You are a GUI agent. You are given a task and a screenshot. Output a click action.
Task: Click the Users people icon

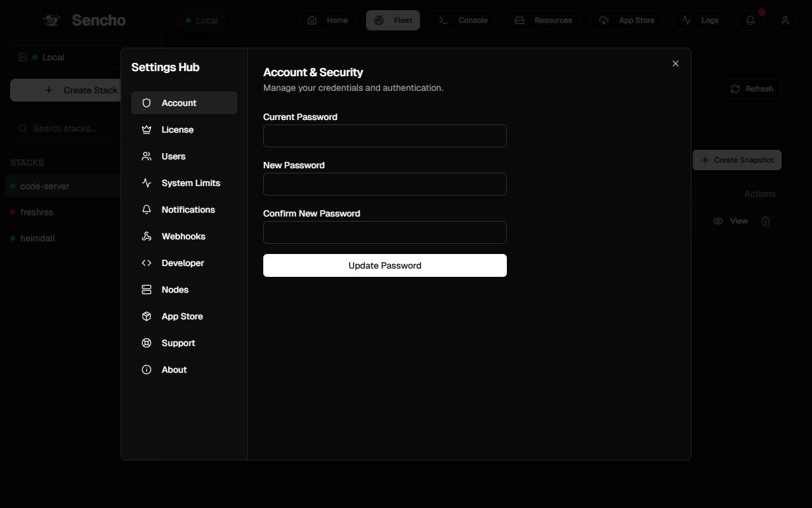pos(147,156)
